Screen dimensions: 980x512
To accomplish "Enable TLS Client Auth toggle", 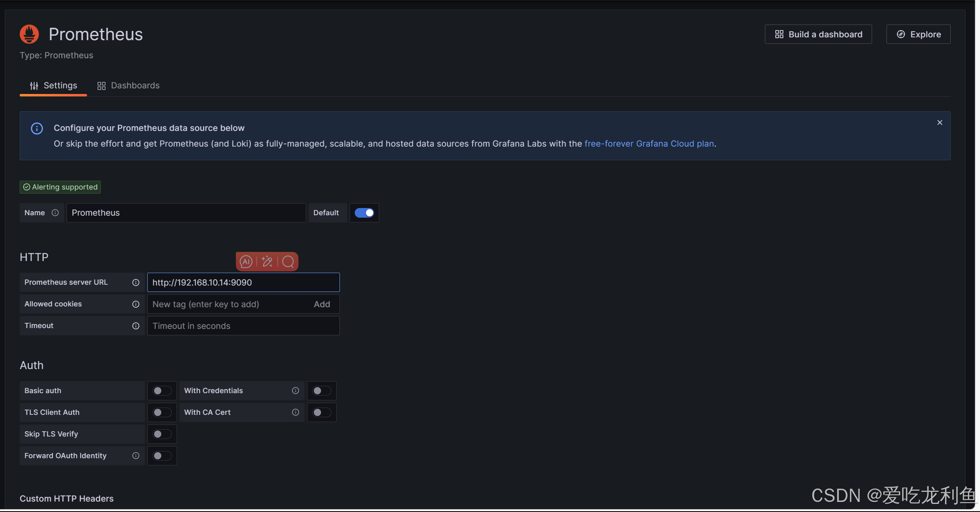I will [x=162, y=412].
